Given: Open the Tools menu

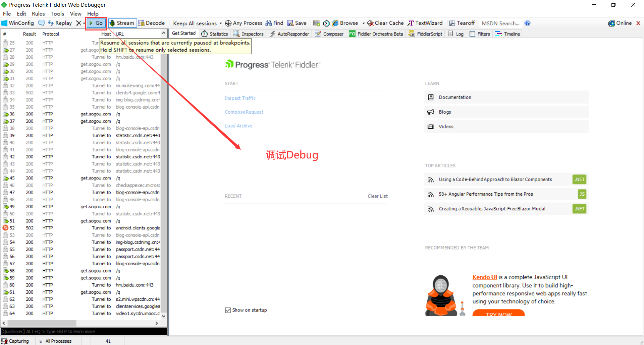Looking at the screenshot, I should (57, 14).
